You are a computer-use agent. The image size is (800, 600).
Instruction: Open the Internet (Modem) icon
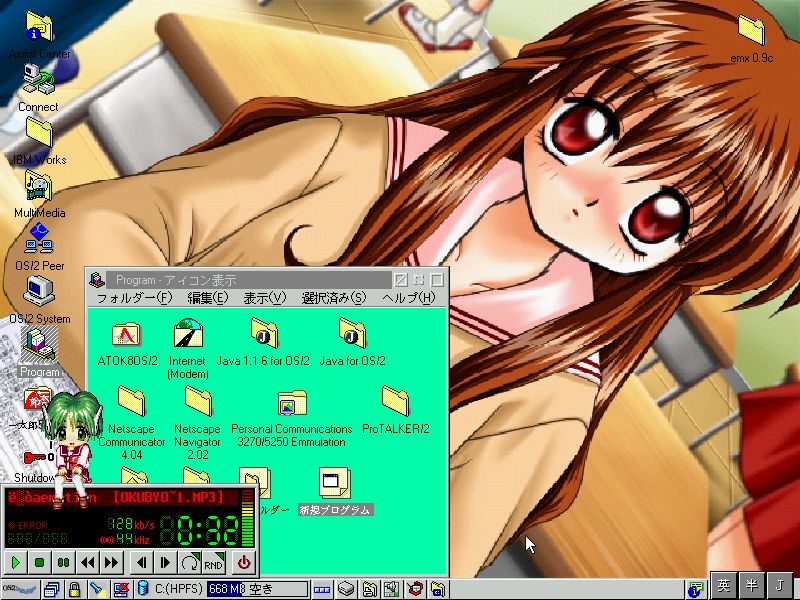(188, 334)
